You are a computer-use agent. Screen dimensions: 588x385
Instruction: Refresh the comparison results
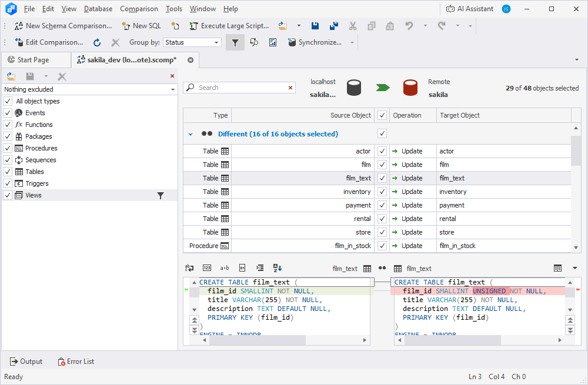click(96, 42)
